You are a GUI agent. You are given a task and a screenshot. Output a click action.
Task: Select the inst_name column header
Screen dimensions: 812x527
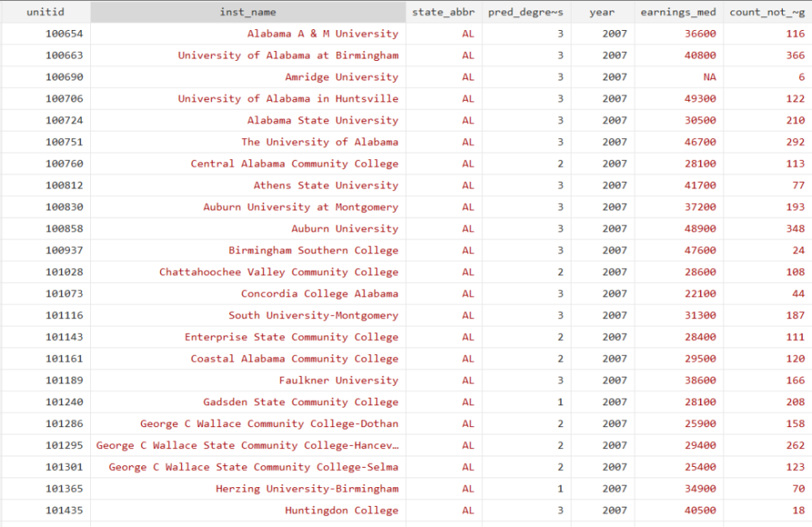tap(248, 12)
